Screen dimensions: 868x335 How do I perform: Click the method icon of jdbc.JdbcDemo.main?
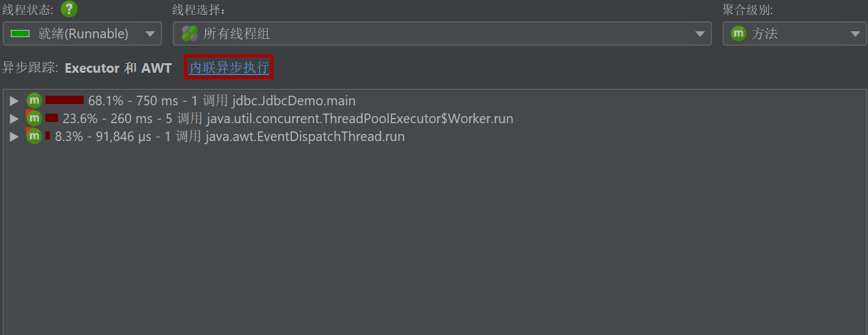34,100
